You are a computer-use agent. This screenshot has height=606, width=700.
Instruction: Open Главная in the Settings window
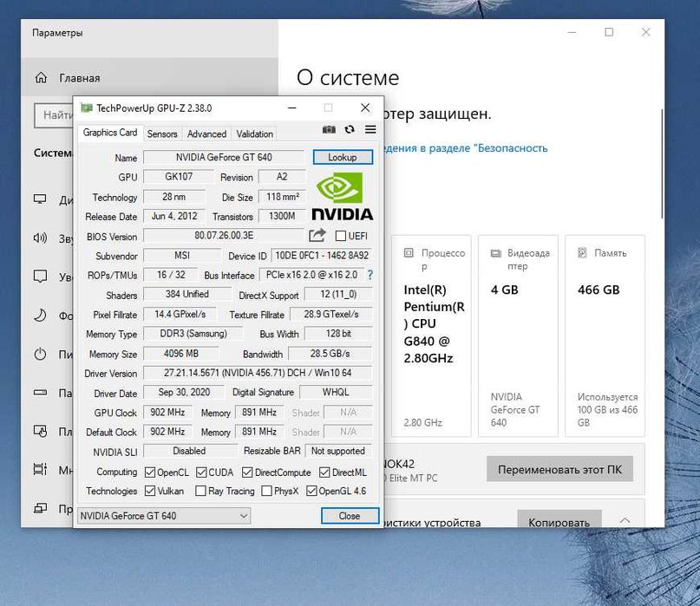click(149, 78)
